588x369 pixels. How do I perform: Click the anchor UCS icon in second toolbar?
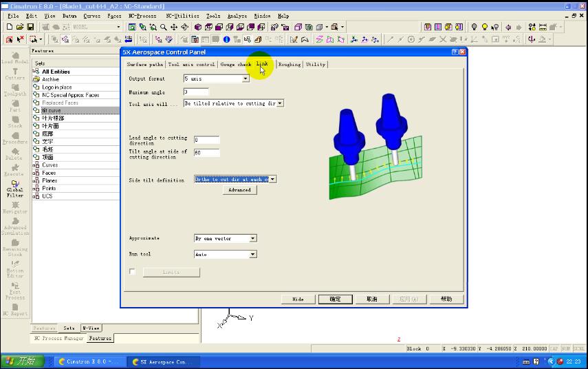tap(532, 39)
